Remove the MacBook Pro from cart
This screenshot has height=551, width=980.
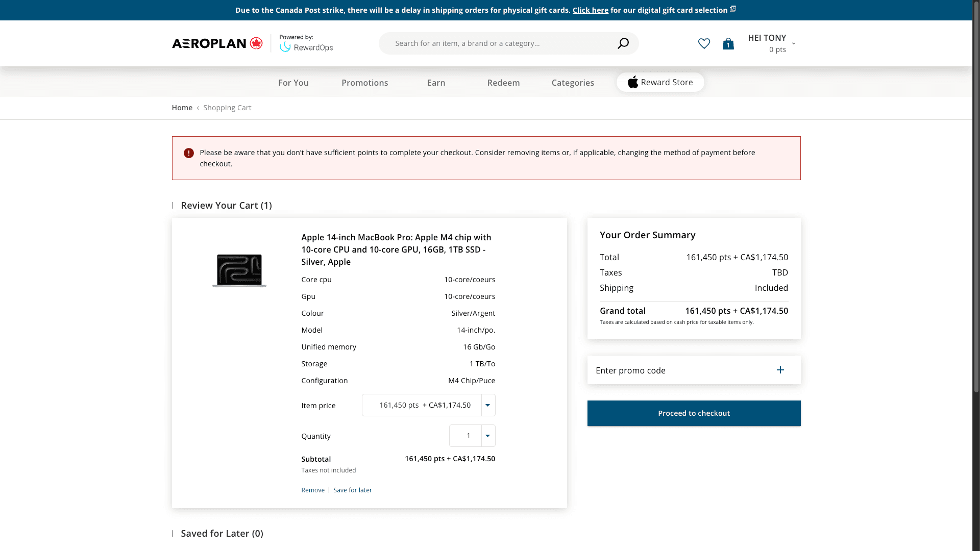pyautogui.click(x=313, y=490)
